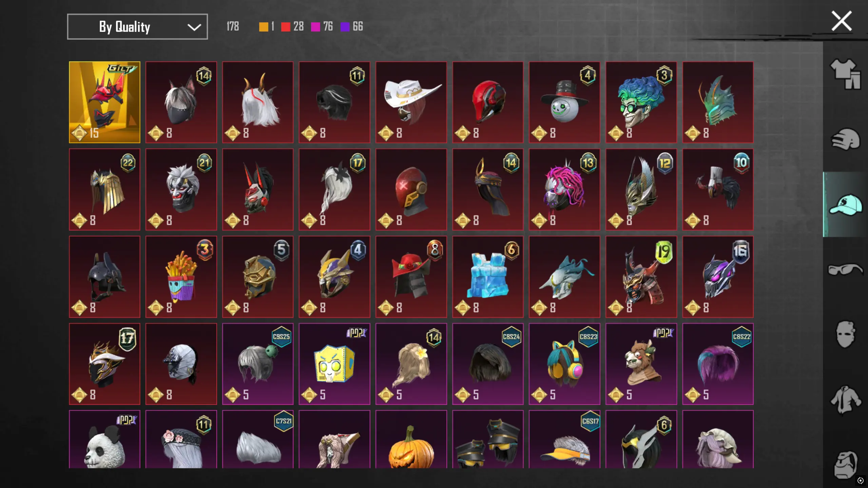The height and width of the screenshot is (488, 868).
Task: Close the inventory screen
Action: pyautogui.click(x=842, y=21)
